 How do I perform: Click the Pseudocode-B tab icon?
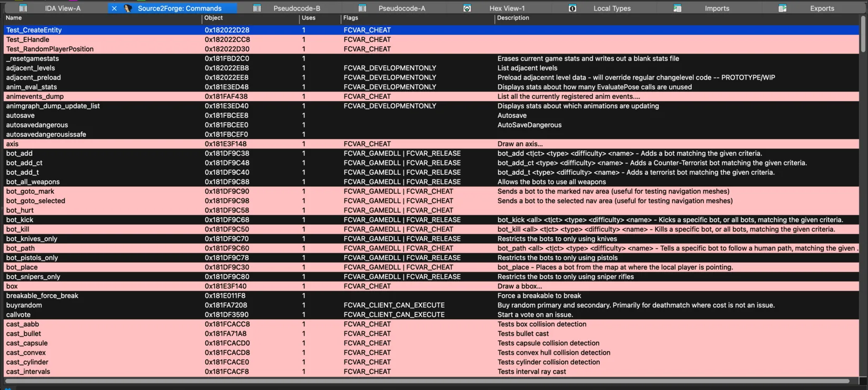tap(257, 8)
